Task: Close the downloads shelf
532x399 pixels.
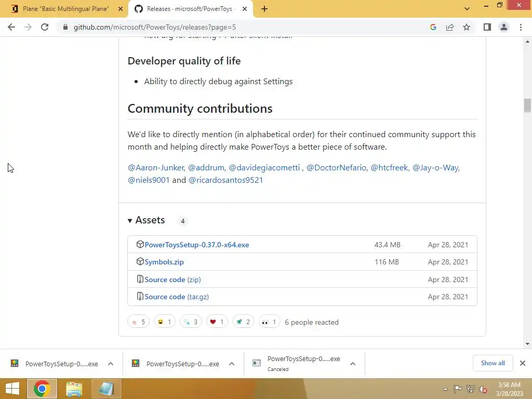Action: (x=523, y=363)
